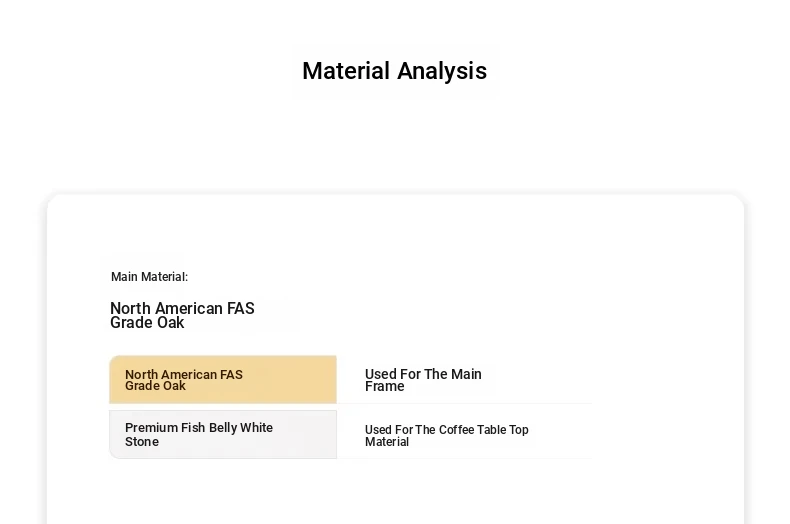Click Used For The Main text
This screenshot has height=524, width=790.
pos(423,374)
